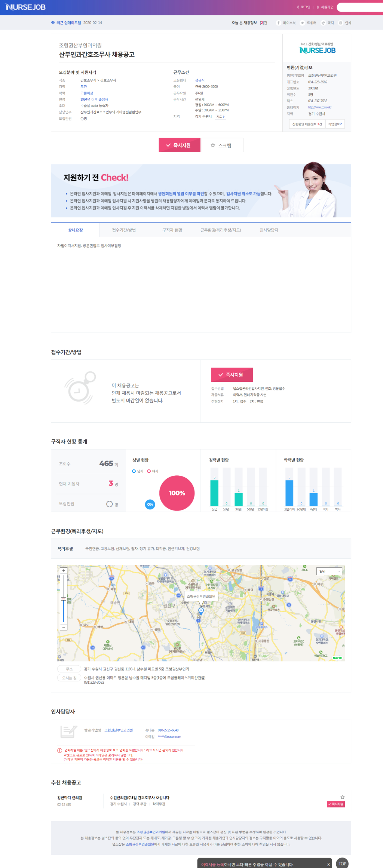Click the blue location marker on the map
Screen dimensions: 383x868
201,611
